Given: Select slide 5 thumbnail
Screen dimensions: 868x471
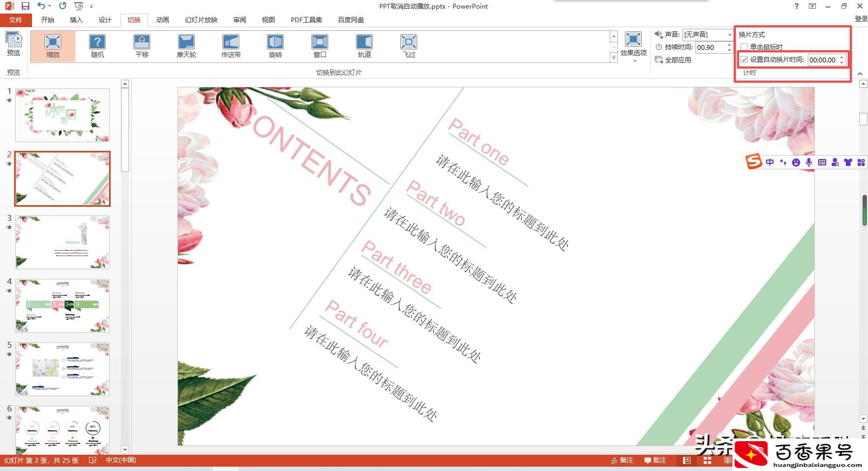Looking at the screenshot, I should [x=62, y=369].
